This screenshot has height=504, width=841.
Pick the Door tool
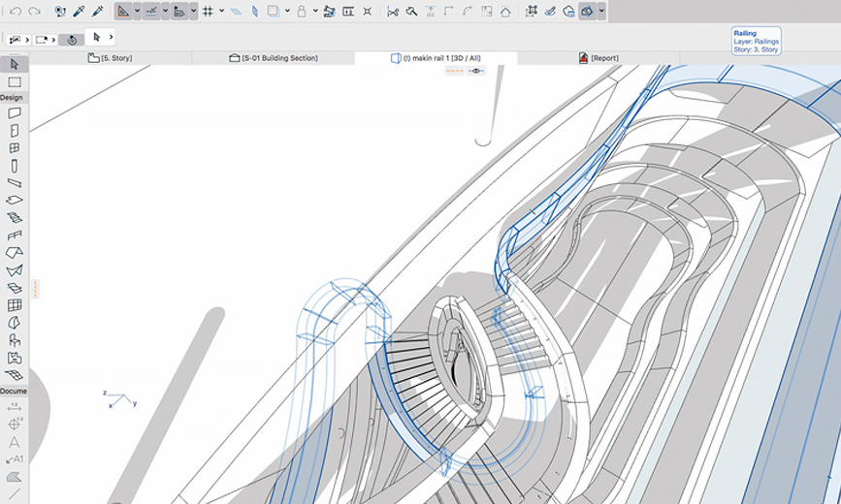point(14,131)
